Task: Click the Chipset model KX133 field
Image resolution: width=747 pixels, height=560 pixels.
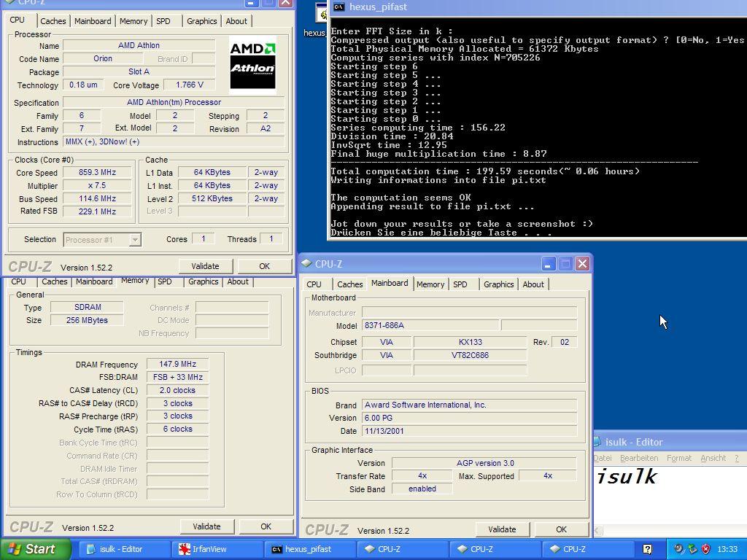Action: tap(471, 342)
